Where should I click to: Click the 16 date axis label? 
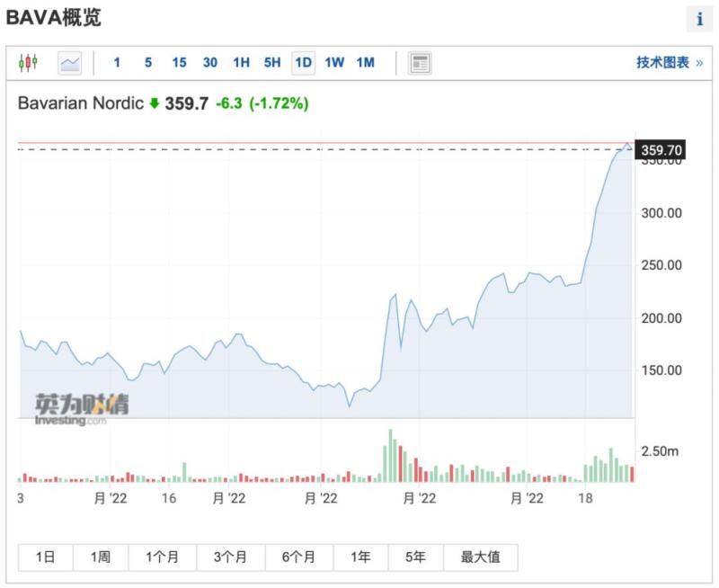169,498
